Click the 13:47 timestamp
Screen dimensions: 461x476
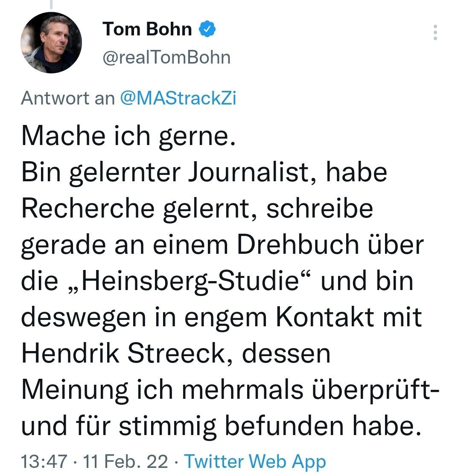pyautogui.click(x=44, y=462)
